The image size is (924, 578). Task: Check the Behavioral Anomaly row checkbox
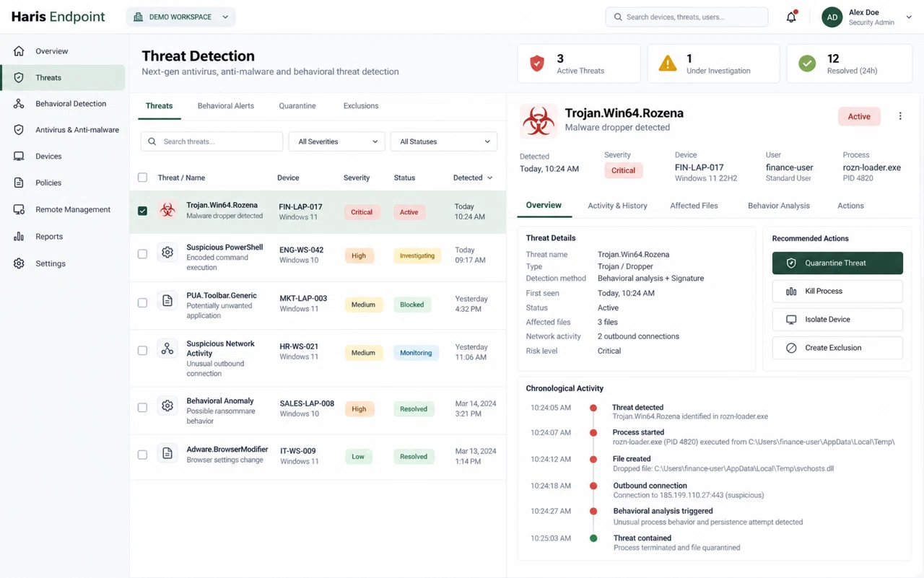coord(142,408)
